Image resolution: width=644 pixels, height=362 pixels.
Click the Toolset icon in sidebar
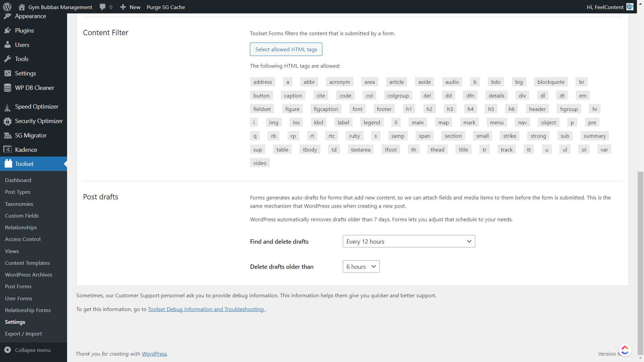8,164
